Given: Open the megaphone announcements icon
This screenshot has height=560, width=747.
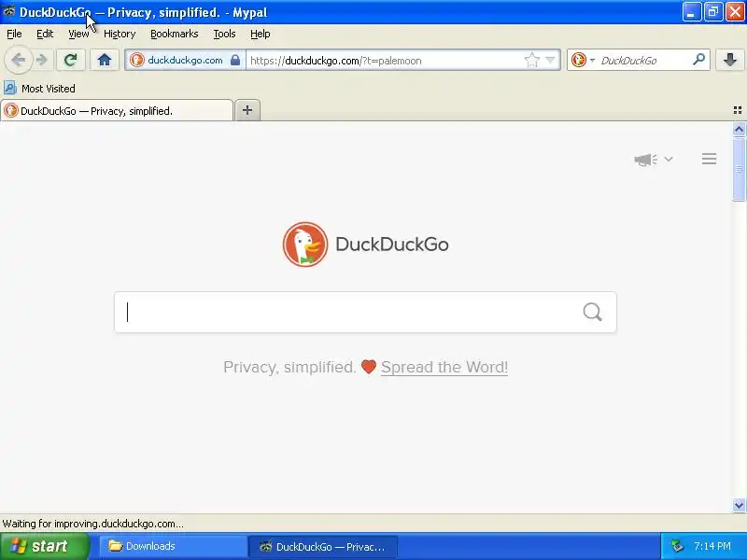Looking at the screenshot, I should tap(645, 160).
